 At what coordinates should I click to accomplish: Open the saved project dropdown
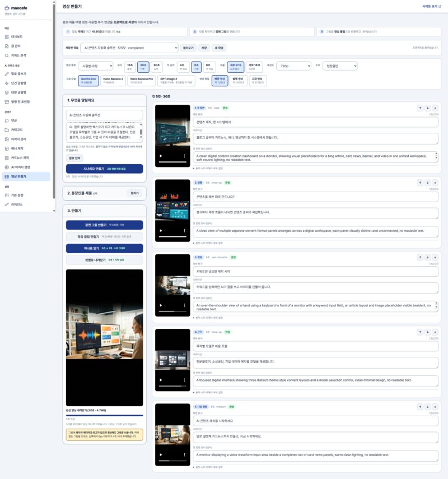[129, 48]
